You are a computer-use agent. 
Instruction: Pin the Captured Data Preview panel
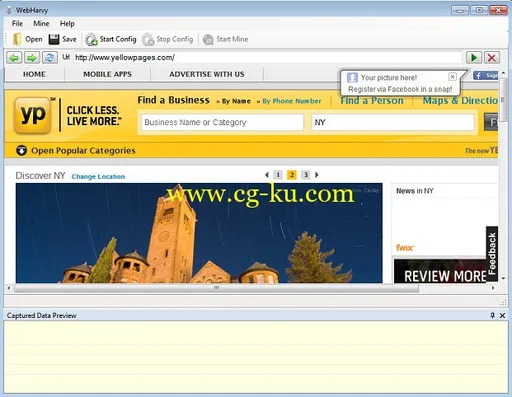point(493,315)
